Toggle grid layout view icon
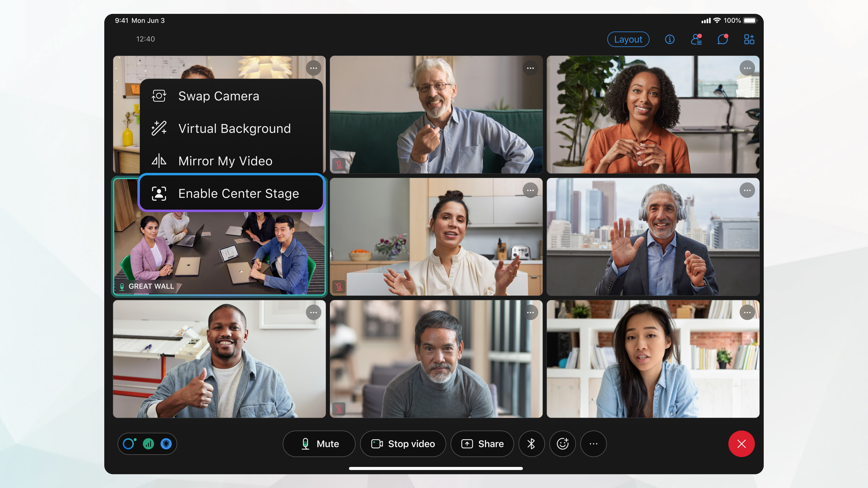 [x=749, y=39]
